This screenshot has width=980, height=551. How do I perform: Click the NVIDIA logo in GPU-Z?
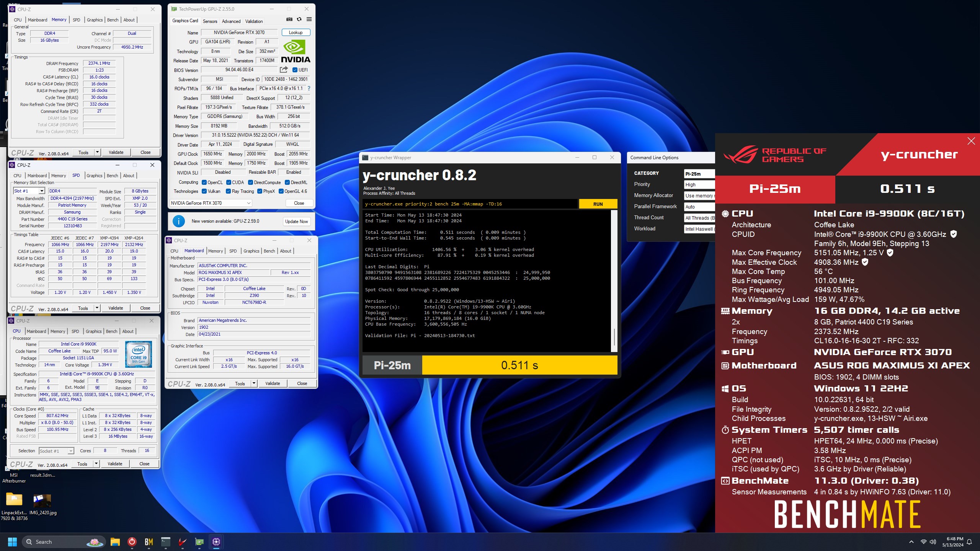pos(296,52)
